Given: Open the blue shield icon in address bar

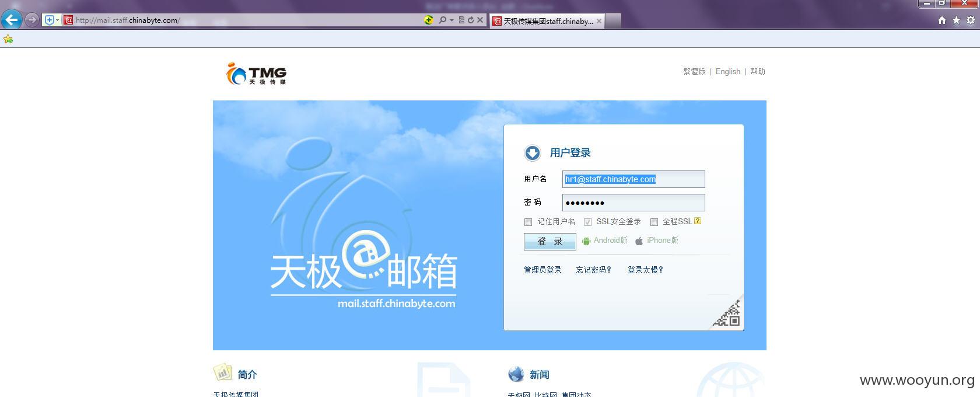Looking at the screenshot, I should (x=50, y=20).
